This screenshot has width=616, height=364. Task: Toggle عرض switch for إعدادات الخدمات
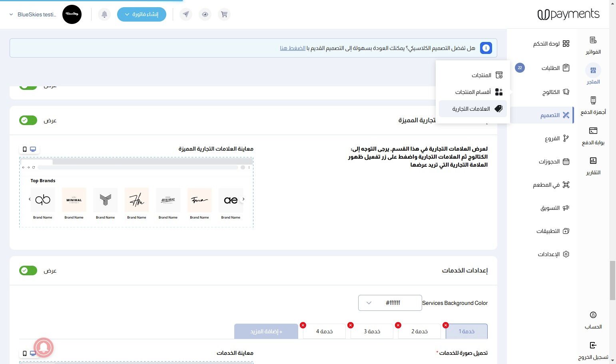click(x=28, y=271)
